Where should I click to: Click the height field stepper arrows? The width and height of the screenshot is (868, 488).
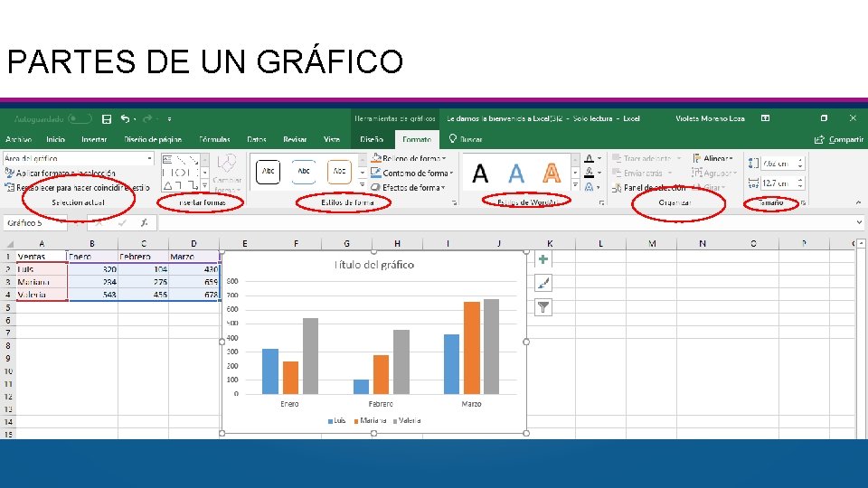[800, 164]
